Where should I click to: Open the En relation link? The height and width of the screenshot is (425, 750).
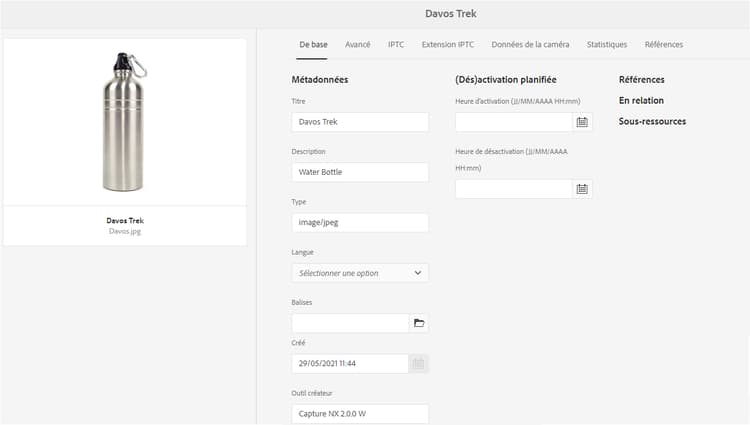point(641,101)
